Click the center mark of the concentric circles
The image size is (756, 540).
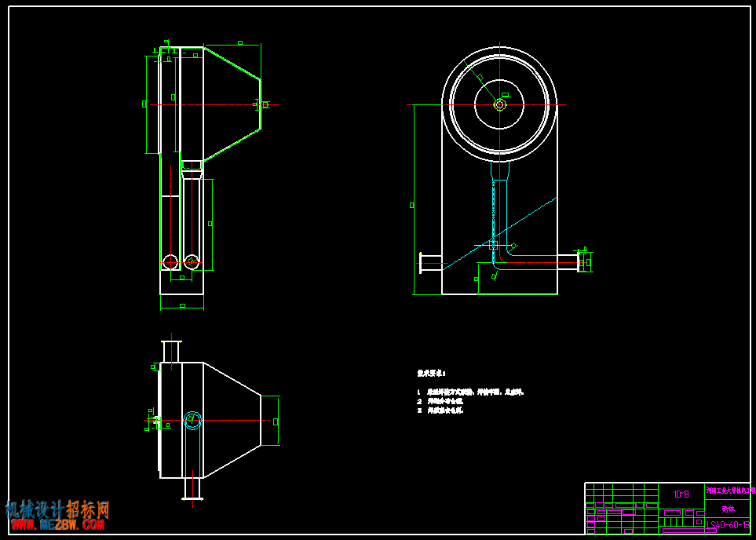coord(499,104)
